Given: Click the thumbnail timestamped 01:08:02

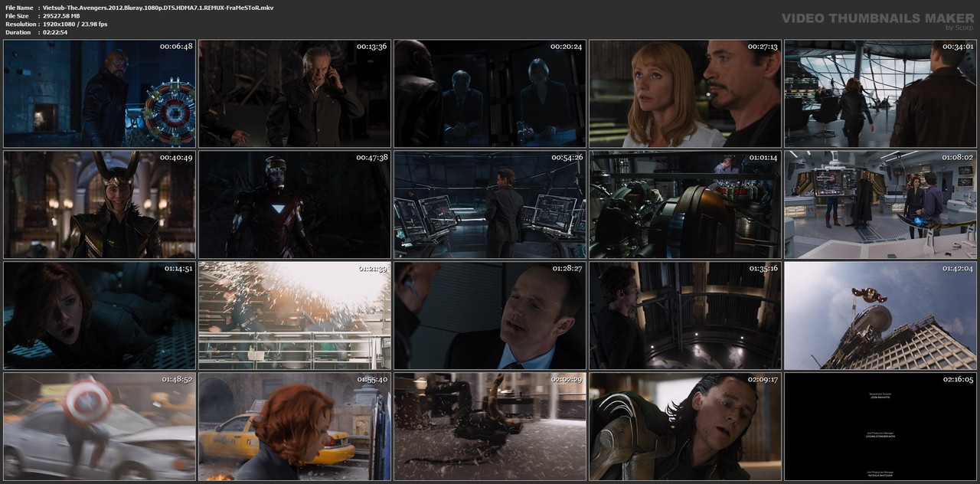Looking at the screenshot, I should [880, 204].
